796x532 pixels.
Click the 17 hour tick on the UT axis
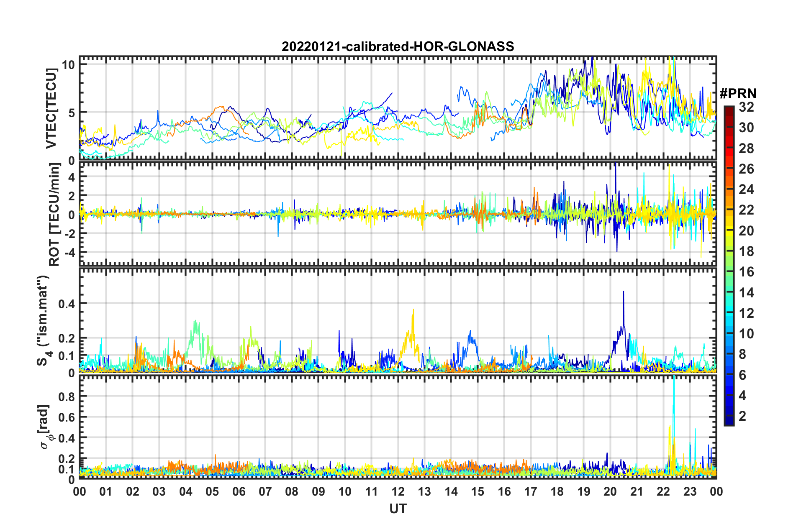[x=531, y=491]
